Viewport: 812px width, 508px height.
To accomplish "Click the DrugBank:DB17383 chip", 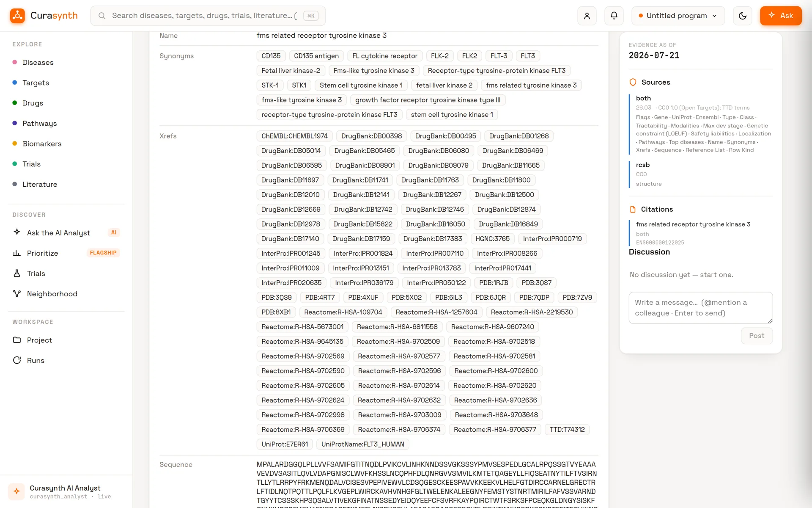I will click(433, 239).
